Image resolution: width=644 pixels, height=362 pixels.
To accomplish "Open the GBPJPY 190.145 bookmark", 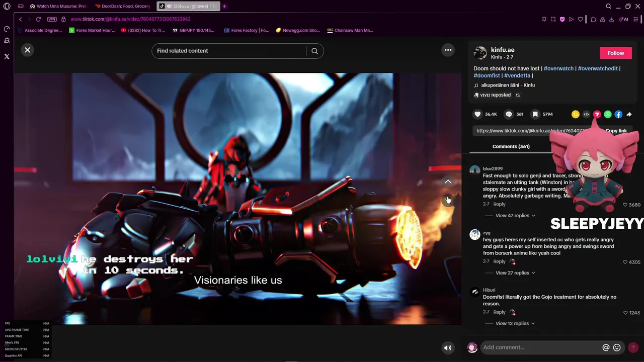I will tap(193, 30).
